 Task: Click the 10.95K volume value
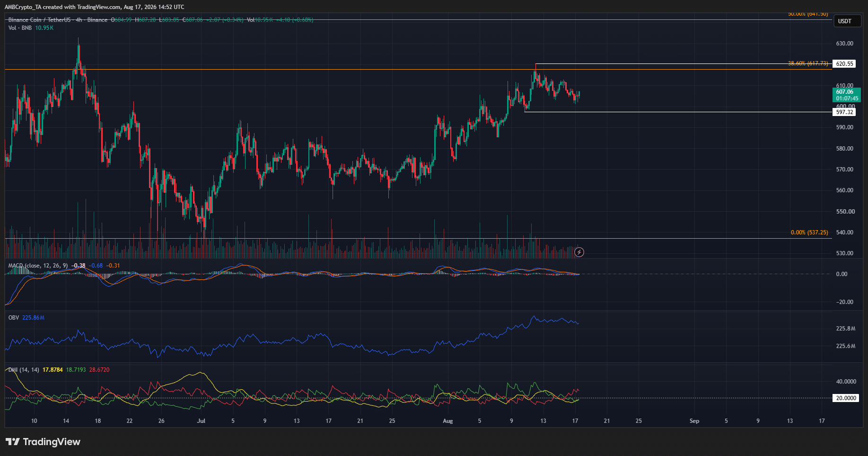44,28
